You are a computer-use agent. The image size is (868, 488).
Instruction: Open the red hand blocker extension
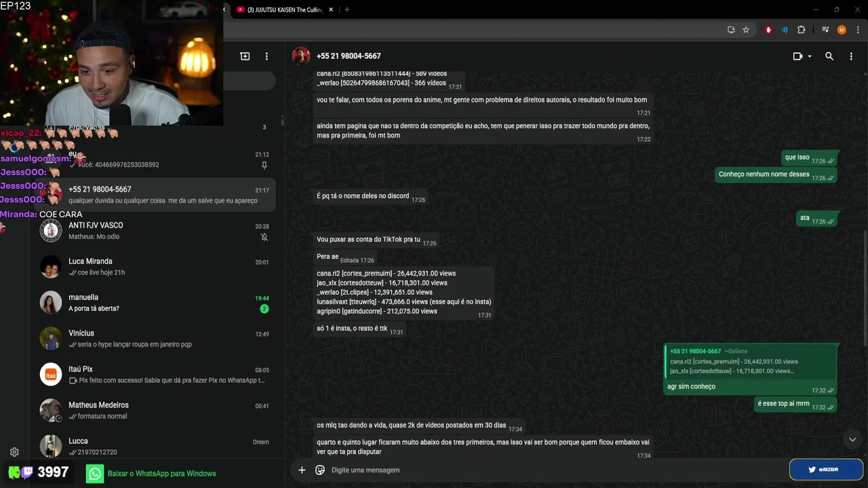pyautogui.click(x=768, y=30)
